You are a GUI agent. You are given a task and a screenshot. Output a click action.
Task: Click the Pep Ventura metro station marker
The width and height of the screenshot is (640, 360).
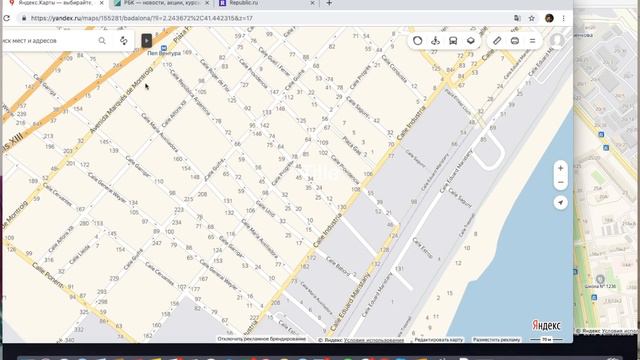point(164,48)
